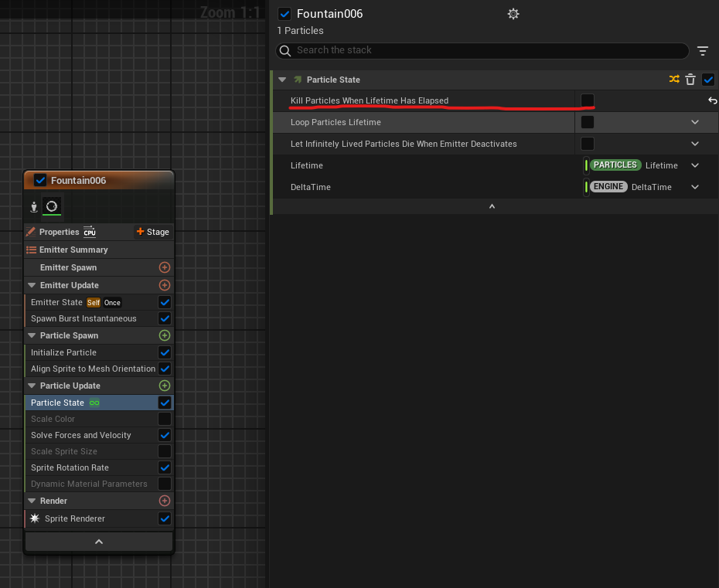
Task: Open the Lifetime parameter dropdown arrow
Action: coord(694,165)
